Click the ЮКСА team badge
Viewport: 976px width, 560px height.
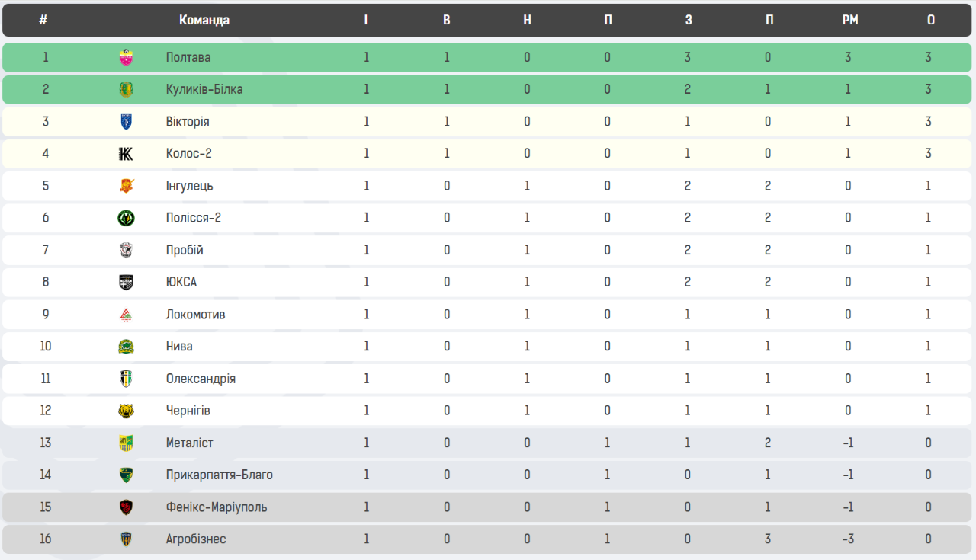pyautogui.click(x=126, y=282)
